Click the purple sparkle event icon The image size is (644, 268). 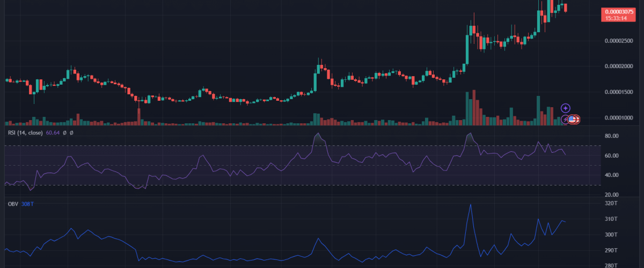point(565,108)
